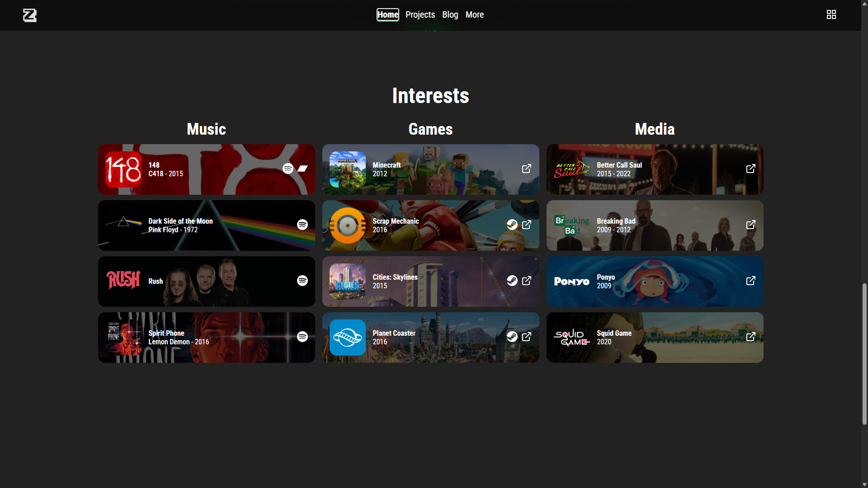Click the Breaking Bad logo thumbnail
The height and width of the screenshot is (488, 868).
(x=572, y=225)
